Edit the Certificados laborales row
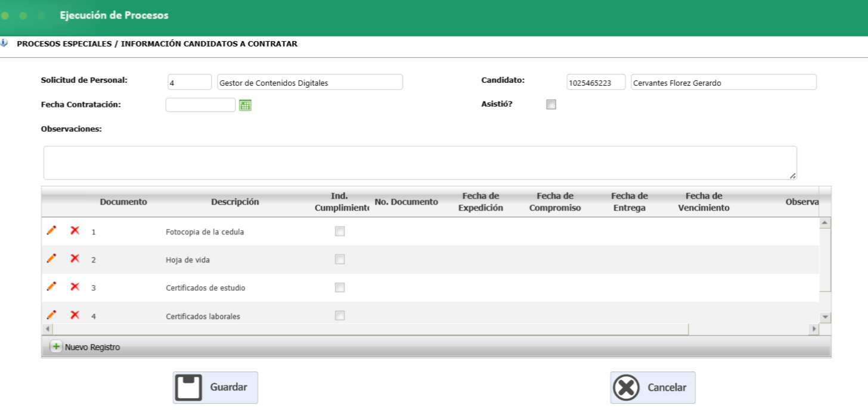 [x=51, y=314]
